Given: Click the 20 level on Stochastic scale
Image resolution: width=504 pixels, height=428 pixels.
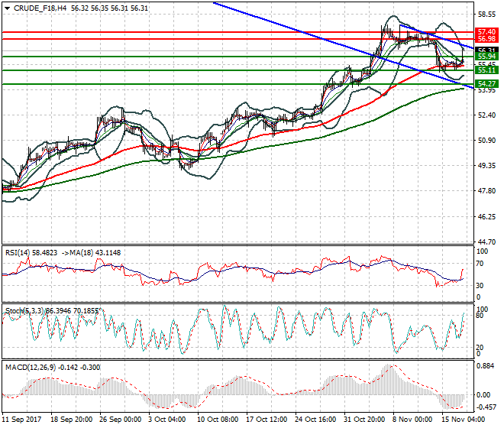Looking at the screenshot, I should pos(480,348).
